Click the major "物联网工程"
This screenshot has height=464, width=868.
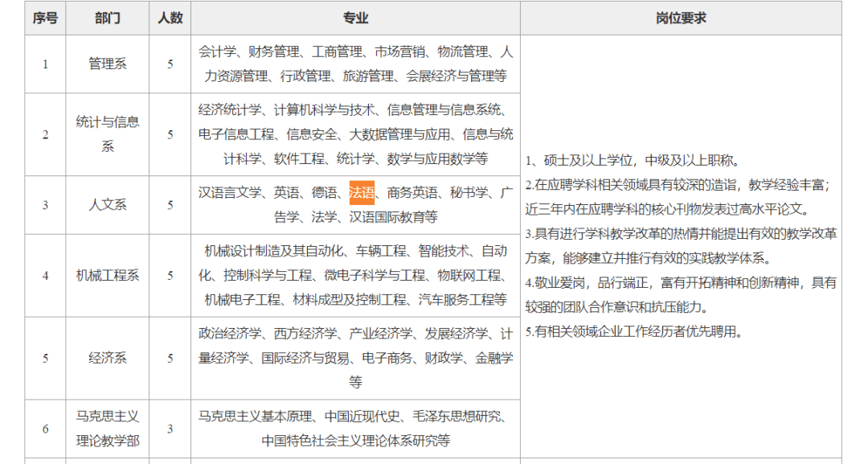tap(469, 276)
